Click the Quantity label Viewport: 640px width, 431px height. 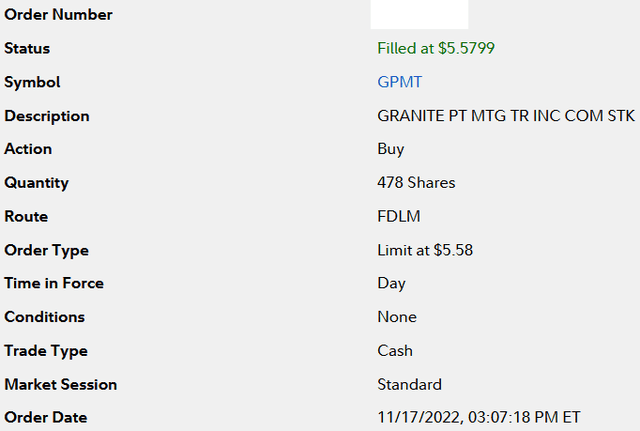[37, 183]
